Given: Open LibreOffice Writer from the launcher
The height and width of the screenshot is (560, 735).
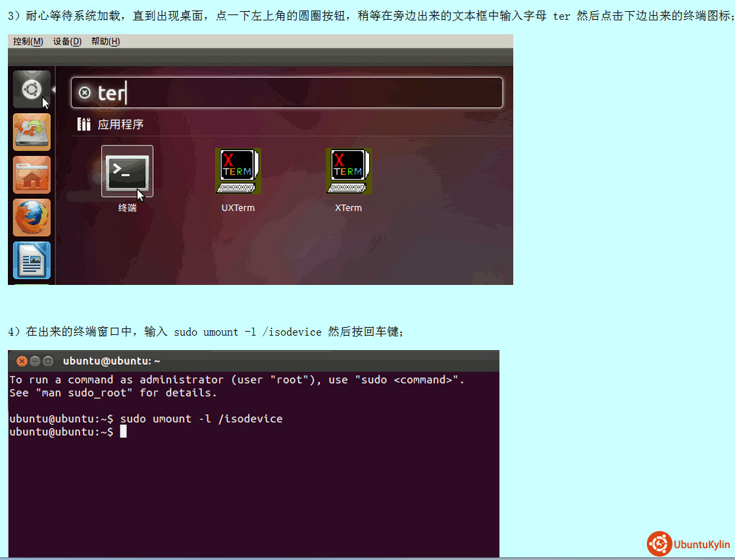Looking at the screenshot, I should pos(32,261).
